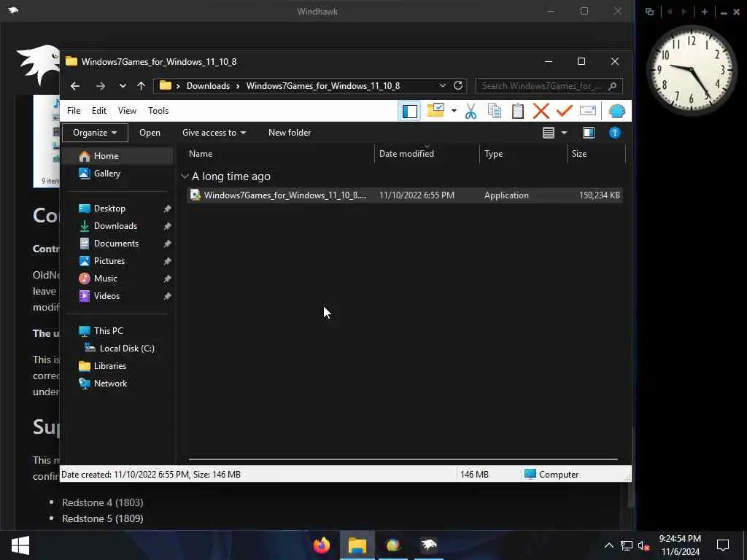Image resolution: width=747 pixels, height=560 pixels.
Task: Open the dropdown arrow beside the folder options icon
Action: tap(454, 111)
